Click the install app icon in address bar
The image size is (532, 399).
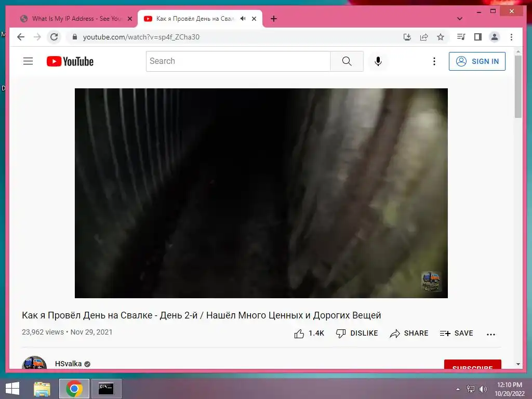click(x=407, y=37)
